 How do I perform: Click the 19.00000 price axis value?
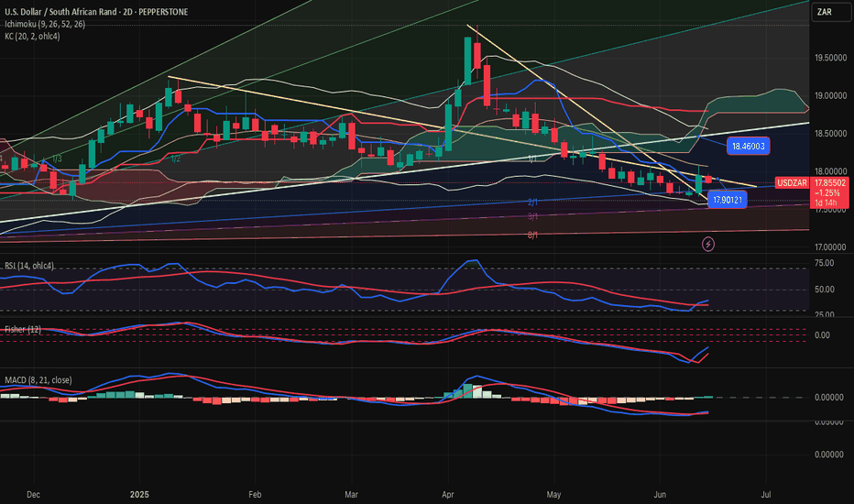pos(830,96)
